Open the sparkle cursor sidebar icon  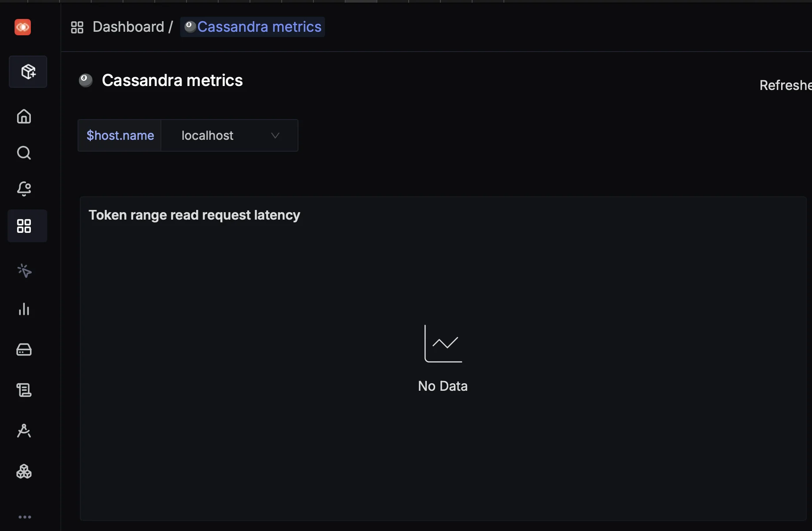[24, 270]
